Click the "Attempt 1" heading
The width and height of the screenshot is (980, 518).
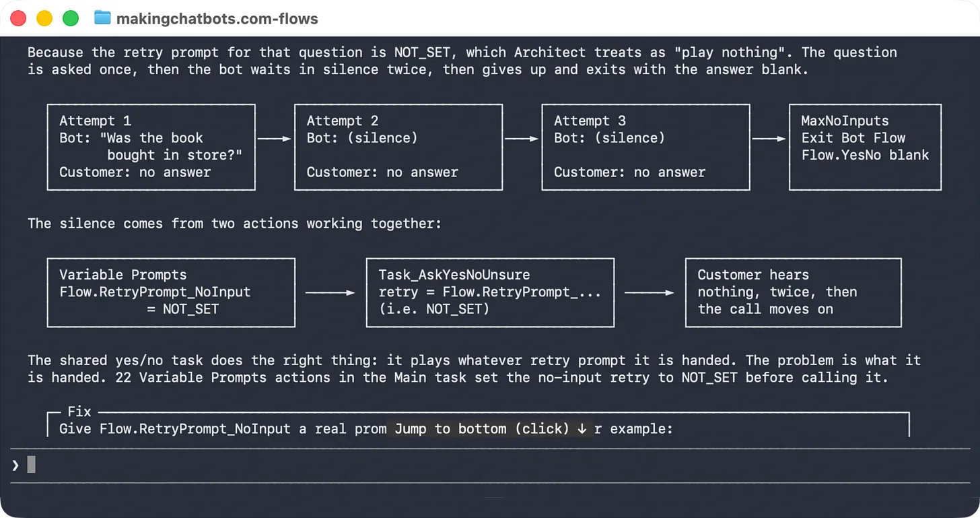[x=95, y=121]
